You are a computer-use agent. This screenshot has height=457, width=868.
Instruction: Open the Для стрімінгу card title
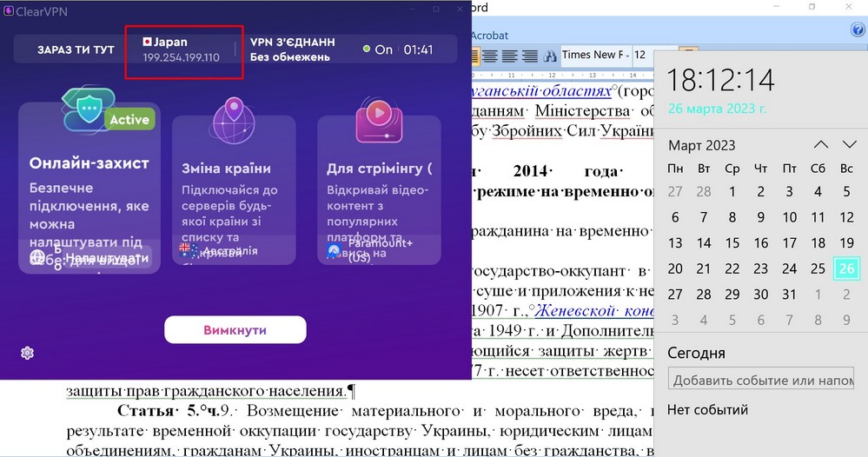[x=379, y=169]
